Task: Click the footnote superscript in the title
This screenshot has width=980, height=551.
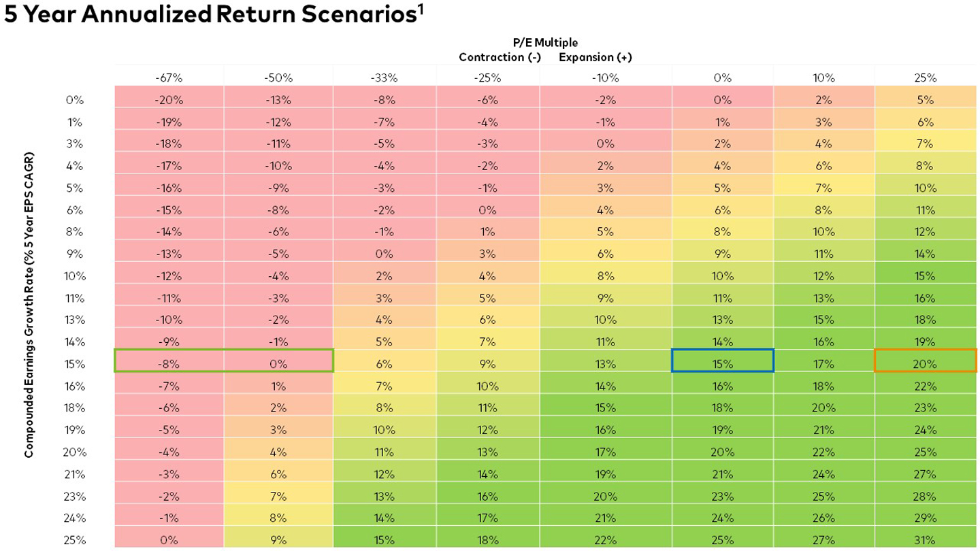Action: (x=422, y=10)
